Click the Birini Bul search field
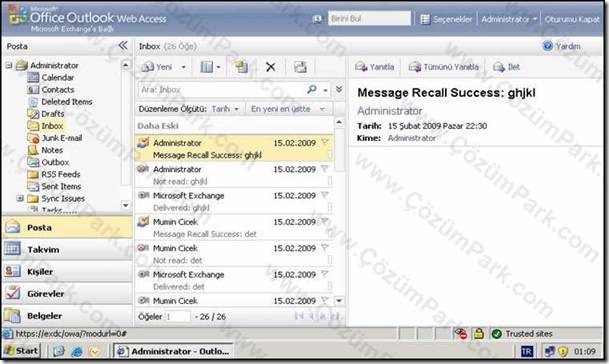This screenshot has width=609, height=364. (369, 18)
